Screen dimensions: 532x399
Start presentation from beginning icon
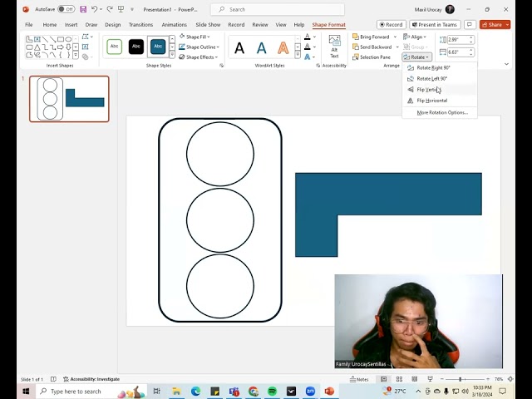(x=121, y=9)
